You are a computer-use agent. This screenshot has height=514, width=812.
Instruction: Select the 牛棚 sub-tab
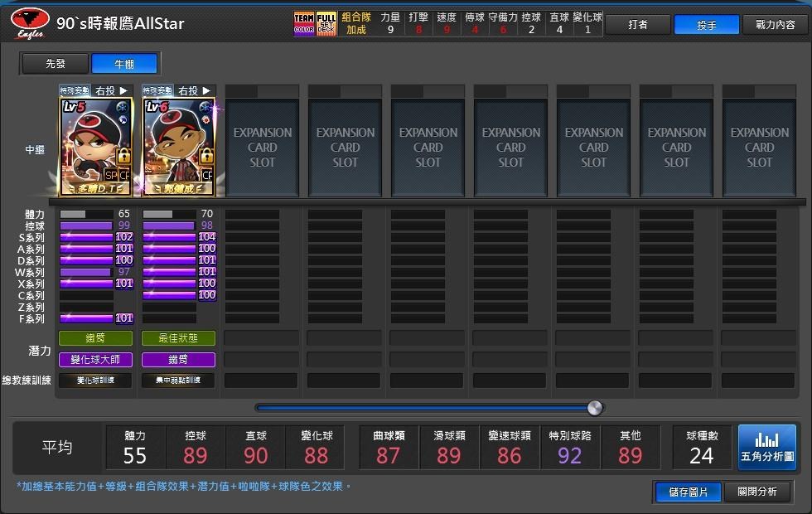pyautogui.click(x=124, y=64)
